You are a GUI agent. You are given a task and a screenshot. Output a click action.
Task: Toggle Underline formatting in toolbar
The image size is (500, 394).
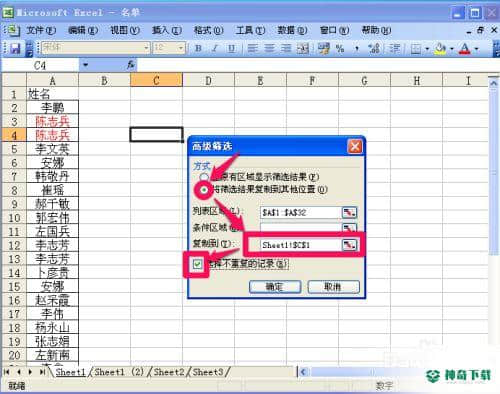(231, 49)
